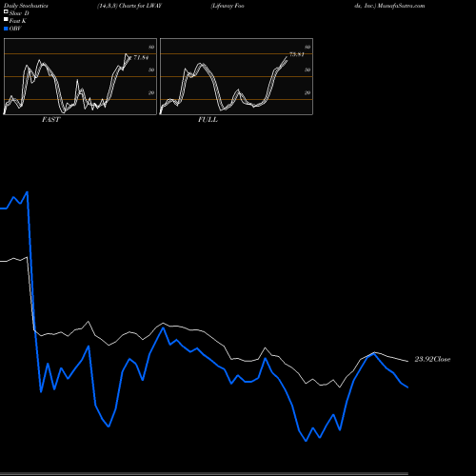Click the 20 level label in FULL chart
Image resolution: width=476 pixels, height=476 pixels.
pos(307,92)
